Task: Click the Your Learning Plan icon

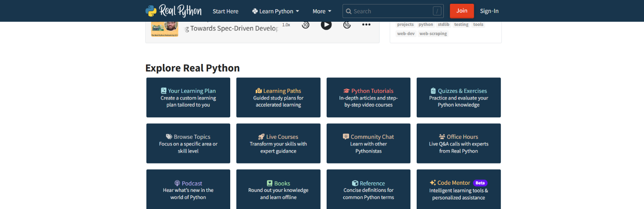Action: 164,91
